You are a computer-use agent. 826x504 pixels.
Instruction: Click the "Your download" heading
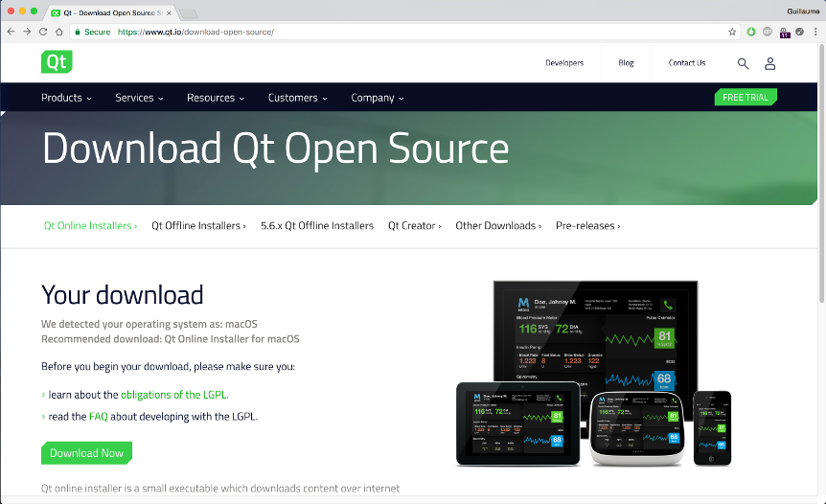pyautogui.click(x=123, y=294)
